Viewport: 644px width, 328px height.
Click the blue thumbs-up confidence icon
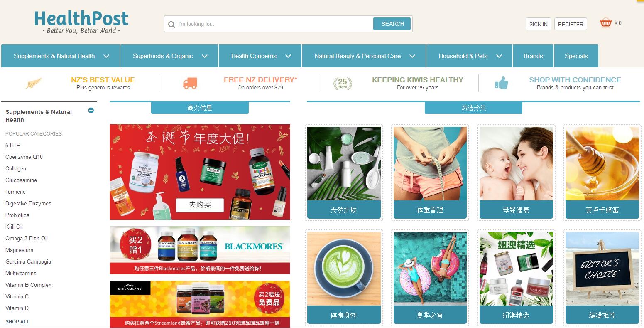click(x=502, y=83)
